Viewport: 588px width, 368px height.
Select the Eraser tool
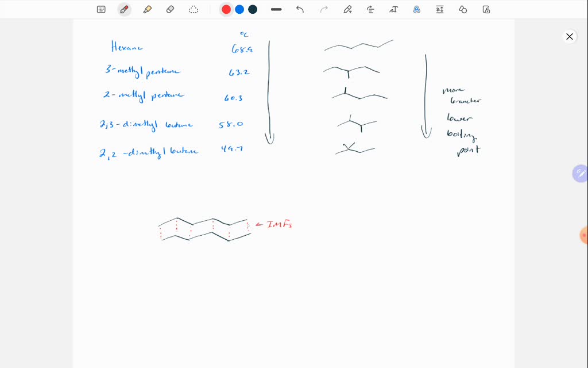pyautogui.click(x=171, y=9)
